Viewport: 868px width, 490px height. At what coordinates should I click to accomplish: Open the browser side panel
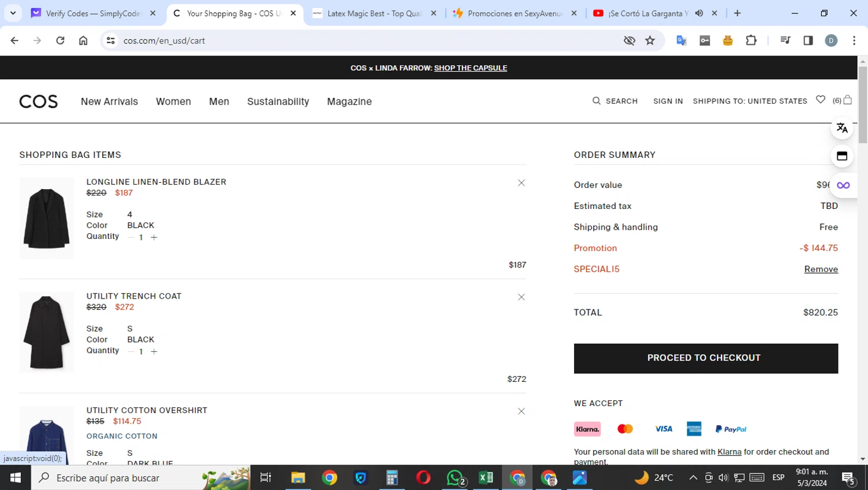pos(808,40)
